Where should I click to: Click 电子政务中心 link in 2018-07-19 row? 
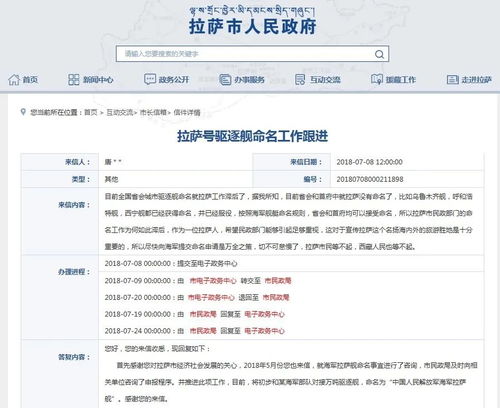point(264,314)
